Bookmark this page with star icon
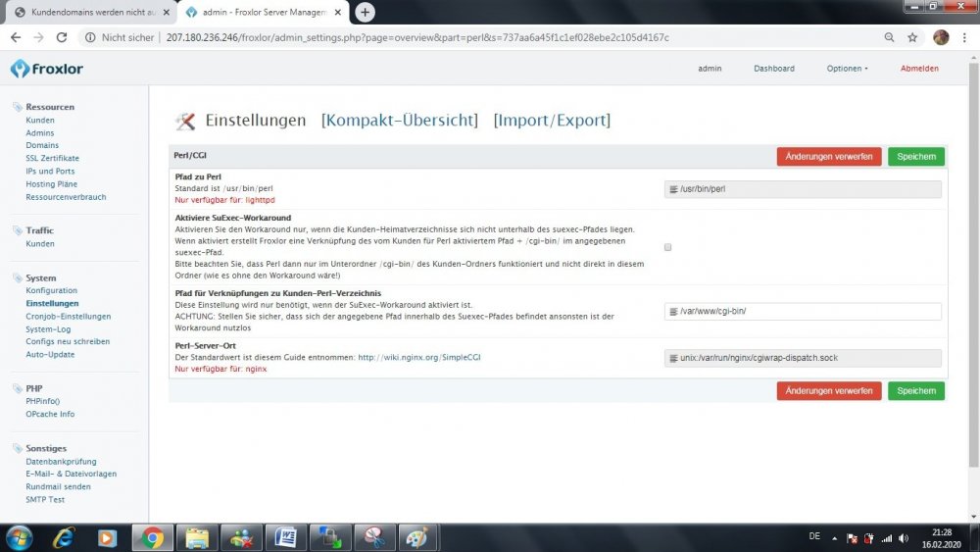The width and height of the screenshot is (980, 552). pyautogui.click(x=912, y=37)
